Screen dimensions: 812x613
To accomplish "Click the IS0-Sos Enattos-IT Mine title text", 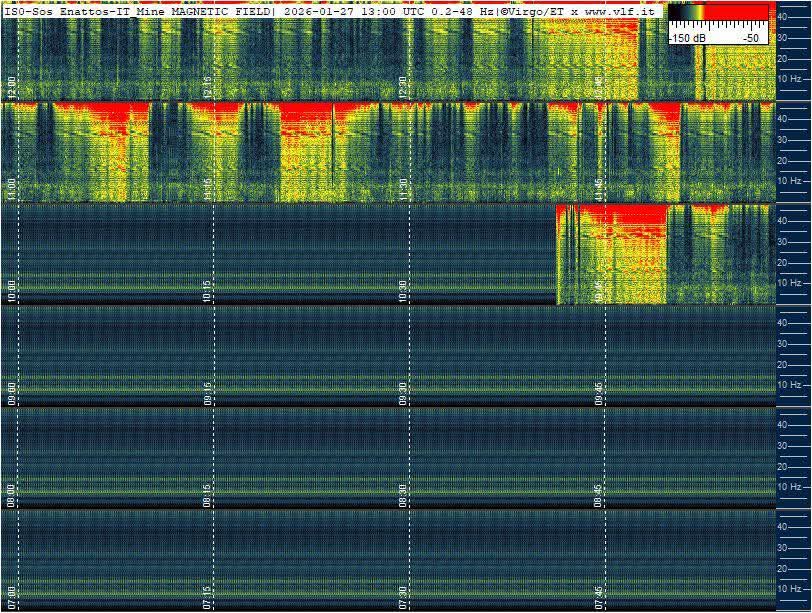I will [84, 10].
